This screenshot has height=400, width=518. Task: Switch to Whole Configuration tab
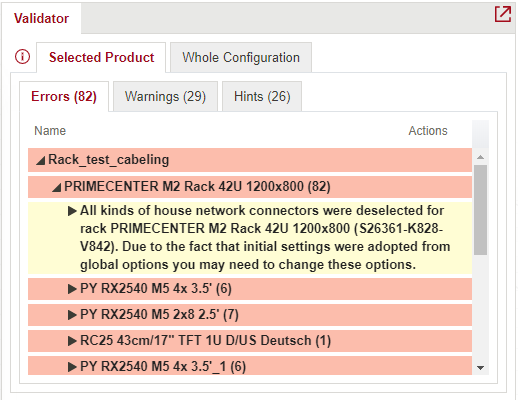coord(241,57)
